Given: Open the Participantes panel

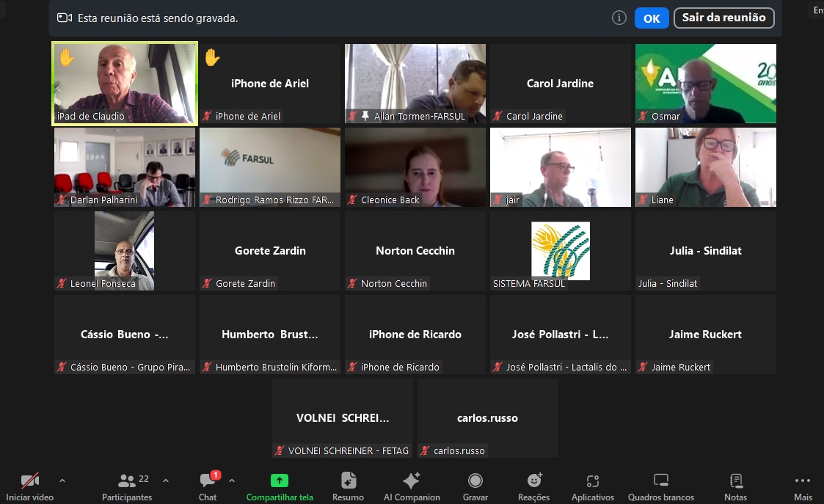Looking at the screenshot, I should click(x=127, y=481).
